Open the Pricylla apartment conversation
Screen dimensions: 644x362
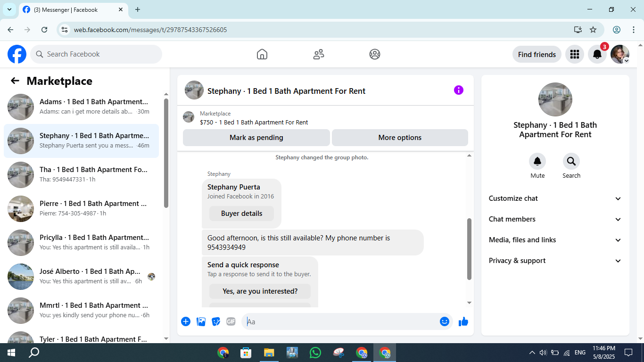pos(81,243)
